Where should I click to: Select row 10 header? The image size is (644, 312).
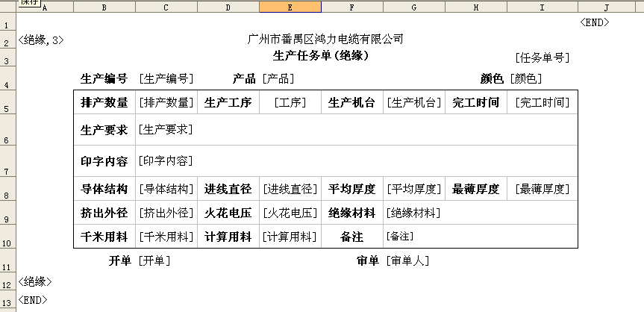7,237
